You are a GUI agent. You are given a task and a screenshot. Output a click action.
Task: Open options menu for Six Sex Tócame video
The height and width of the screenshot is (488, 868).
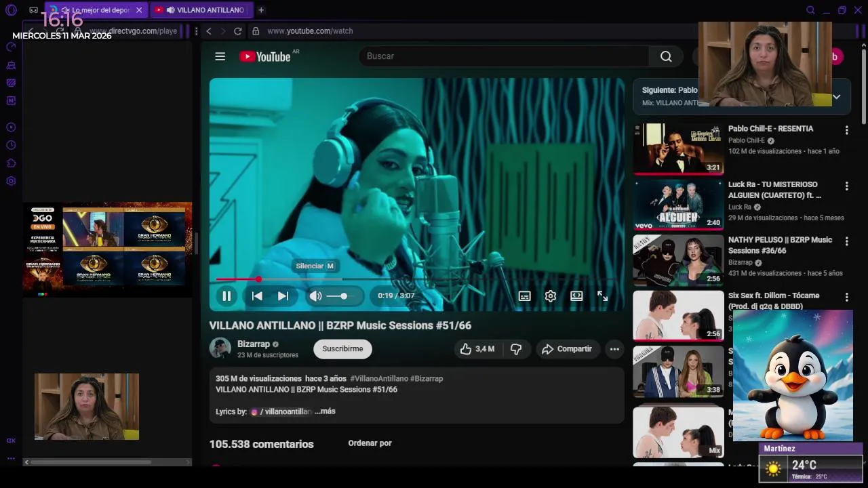click(846, 297)
